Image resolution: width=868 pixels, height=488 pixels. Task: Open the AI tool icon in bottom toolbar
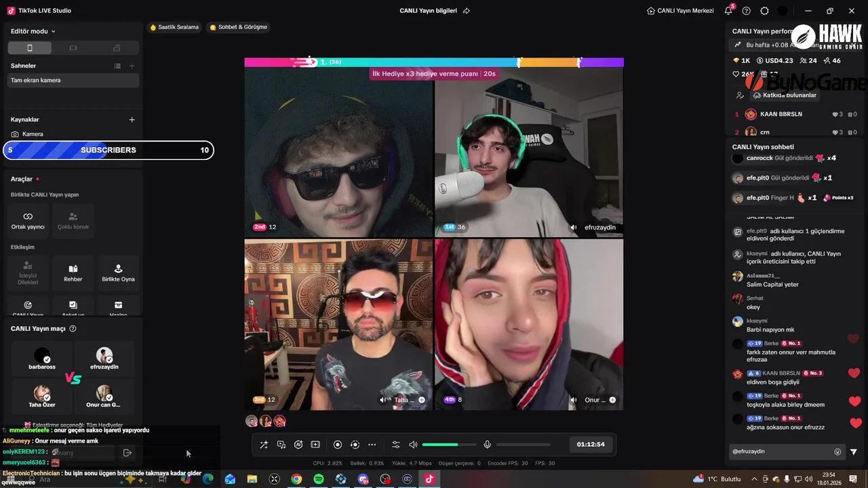tap(298, 445)
